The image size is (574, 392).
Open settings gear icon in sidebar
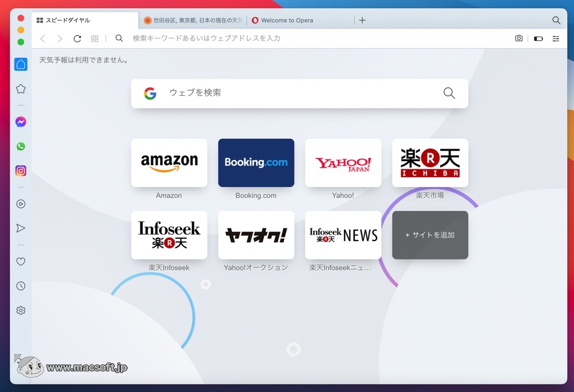coord(21,311)
